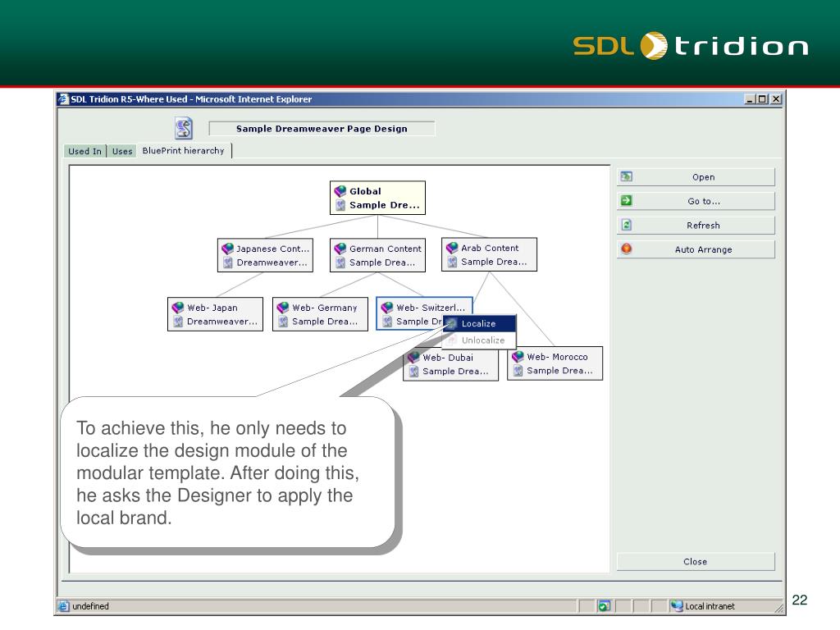Click the Web- Germany template icon
This screenshot has width=840, height=630.
coord(283,322)
